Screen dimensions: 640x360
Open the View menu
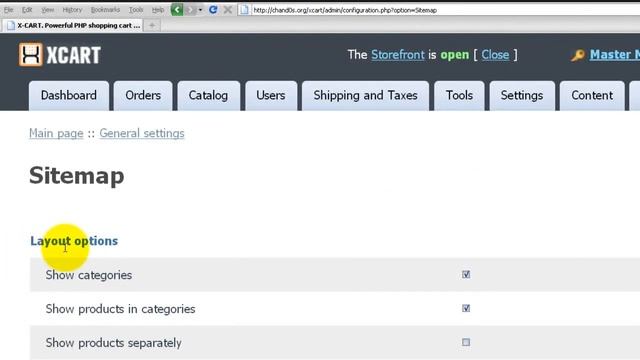[48, 10]
